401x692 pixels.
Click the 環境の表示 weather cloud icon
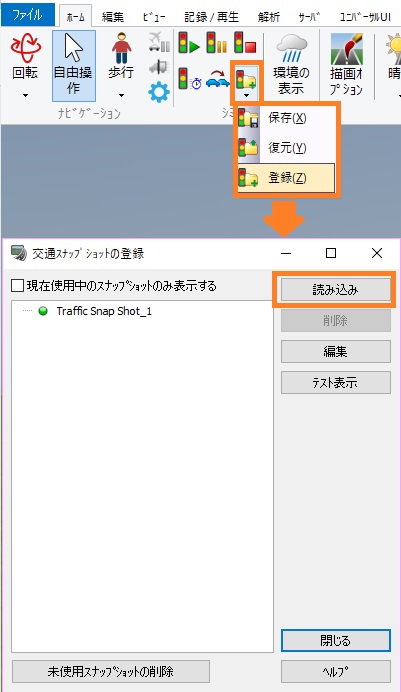(x=291, y=64)
